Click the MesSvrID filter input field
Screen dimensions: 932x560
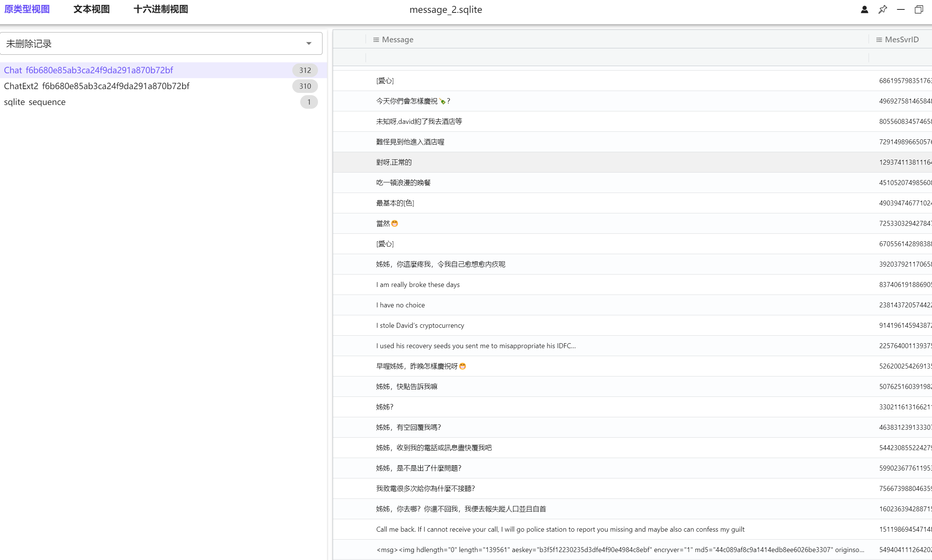900,57
